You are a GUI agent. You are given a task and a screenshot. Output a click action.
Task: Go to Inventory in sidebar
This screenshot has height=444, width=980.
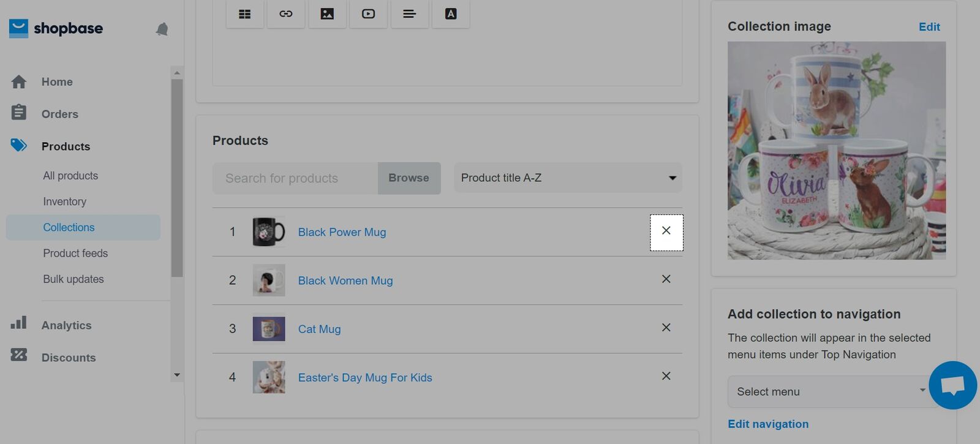(x=64, y=201)
